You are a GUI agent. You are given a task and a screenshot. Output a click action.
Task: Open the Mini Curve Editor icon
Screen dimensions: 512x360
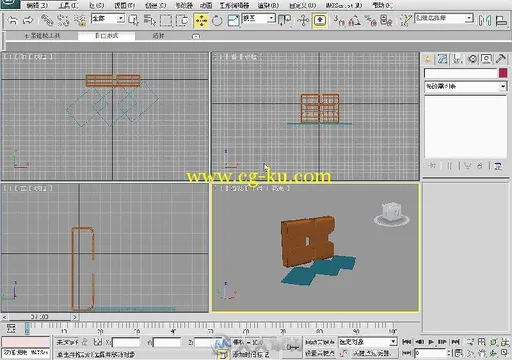[11, 328]
